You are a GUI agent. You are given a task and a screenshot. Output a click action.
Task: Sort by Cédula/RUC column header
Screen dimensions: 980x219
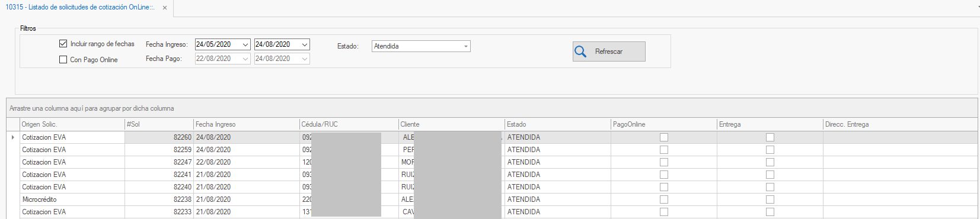(x=349, y=124)
